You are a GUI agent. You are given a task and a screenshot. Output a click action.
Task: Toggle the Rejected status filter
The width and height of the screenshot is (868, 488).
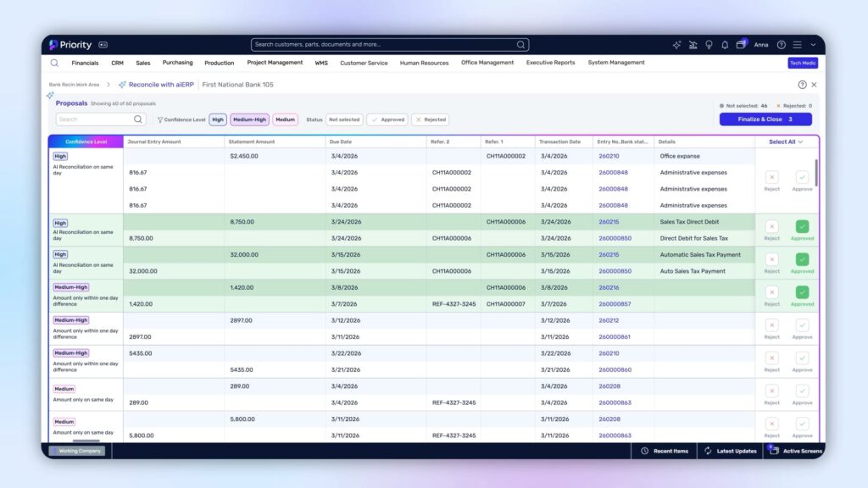coord(430,119)
